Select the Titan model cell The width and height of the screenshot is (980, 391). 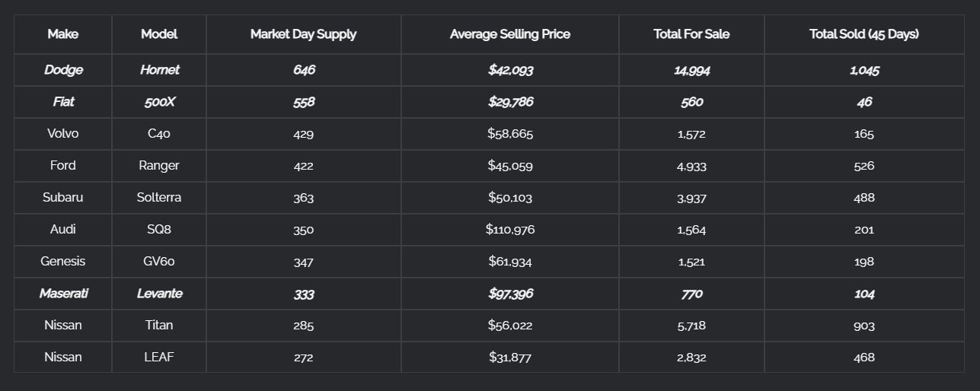pos(159,326)
